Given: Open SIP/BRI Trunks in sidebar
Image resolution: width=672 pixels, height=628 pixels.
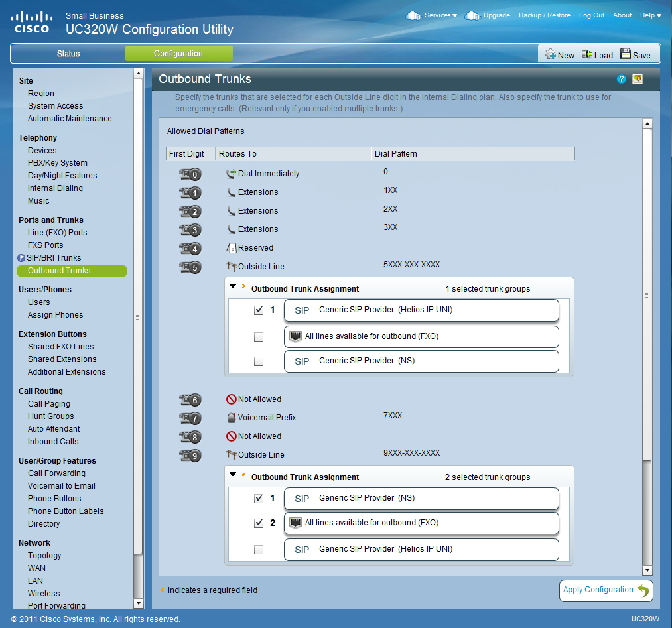Looking at the screenshot, I should point(54,258).
